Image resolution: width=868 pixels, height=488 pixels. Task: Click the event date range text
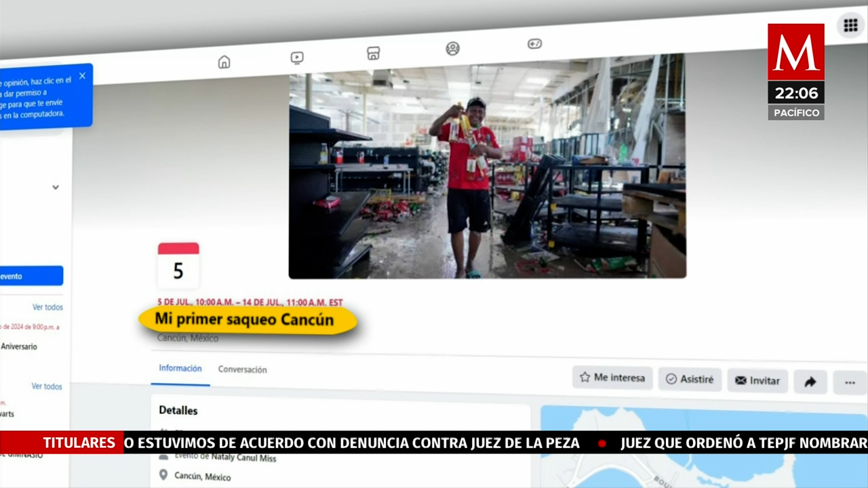pyautogui.click(x=250, y=302)
